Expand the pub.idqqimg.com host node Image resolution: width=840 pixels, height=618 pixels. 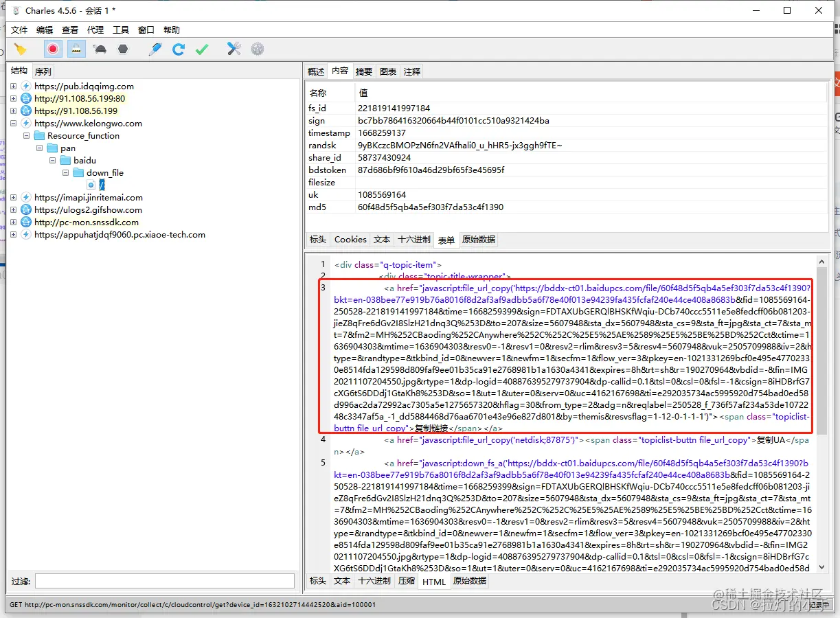click(x=13, y=87)
